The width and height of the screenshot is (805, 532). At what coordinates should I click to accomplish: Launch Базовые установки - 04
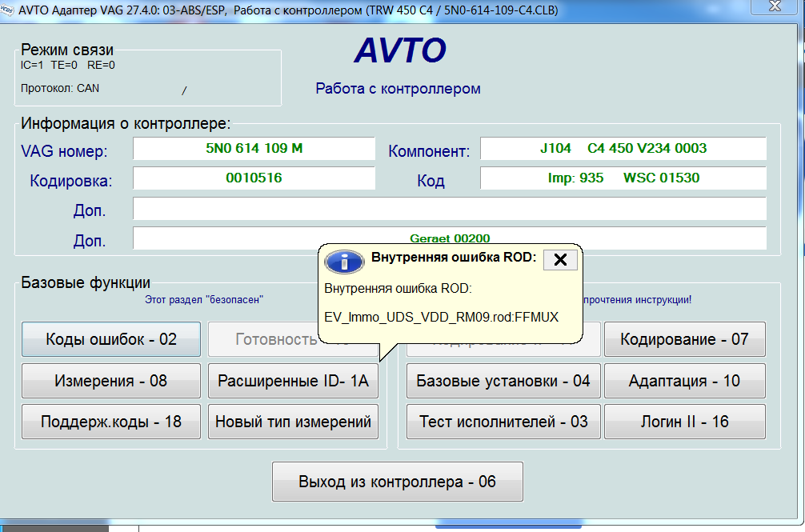coord(503,380)
